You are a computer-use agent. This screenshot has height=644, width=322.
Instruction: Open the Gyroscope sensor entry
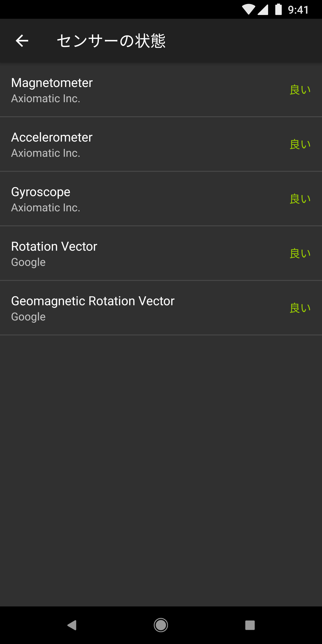pos(161,199)
